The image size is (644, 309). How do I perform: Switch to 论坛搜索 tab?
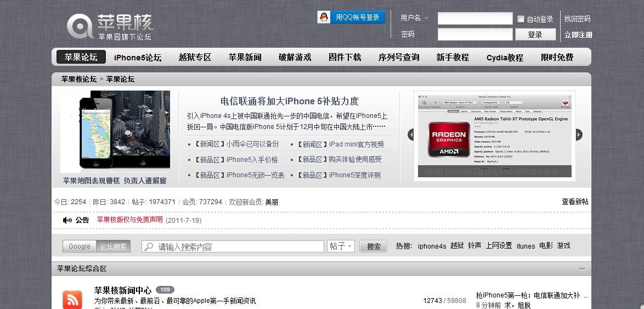(114, 246)
